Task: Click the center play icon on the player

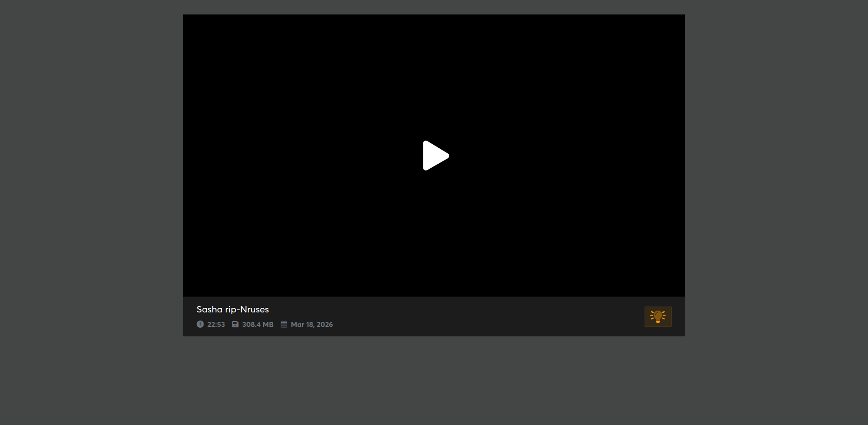Action: 435,156
